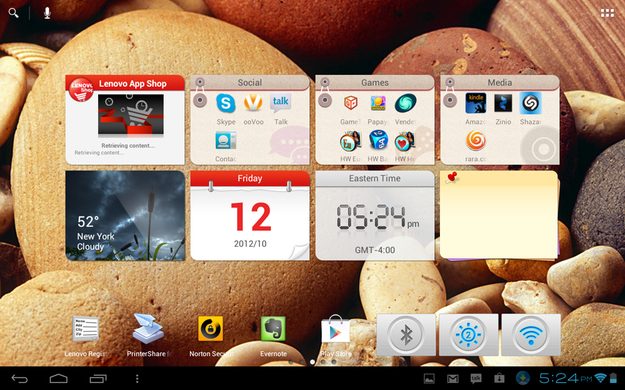Launch PrinterShare app

tap(148, 329)
